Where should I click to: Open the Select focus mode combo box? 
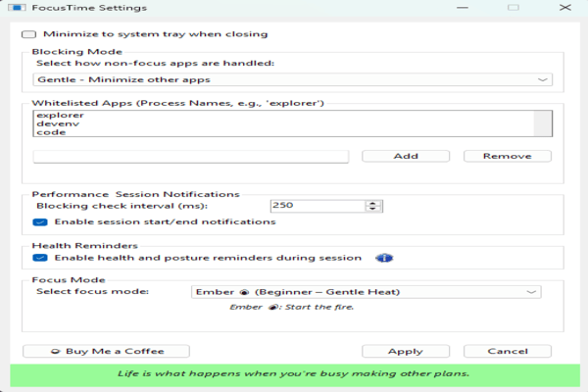pos(366,292)
